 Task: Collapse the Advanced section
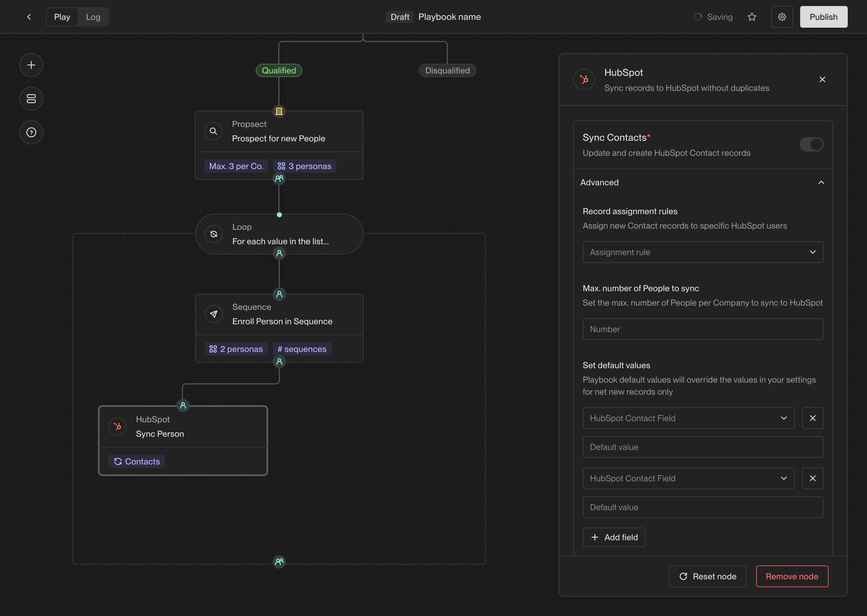coord(821,183)
